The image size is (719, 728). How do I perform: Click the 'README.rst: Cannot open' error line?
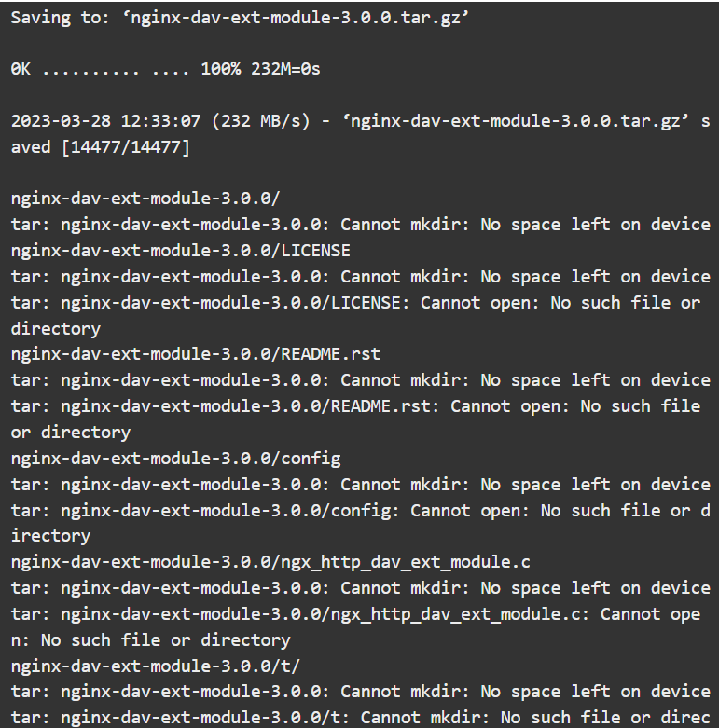coord(355,406)
